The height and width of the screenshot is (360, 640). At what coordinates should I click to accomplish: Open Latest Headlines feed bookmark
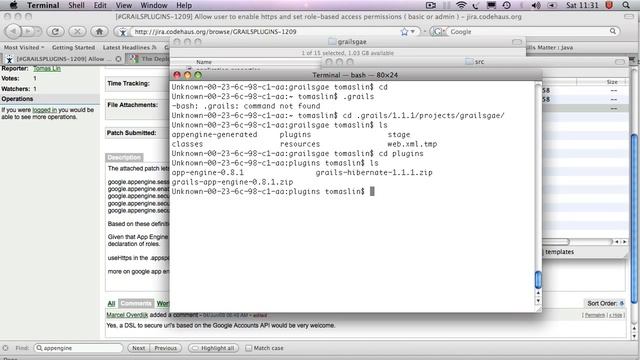[129, 47]
